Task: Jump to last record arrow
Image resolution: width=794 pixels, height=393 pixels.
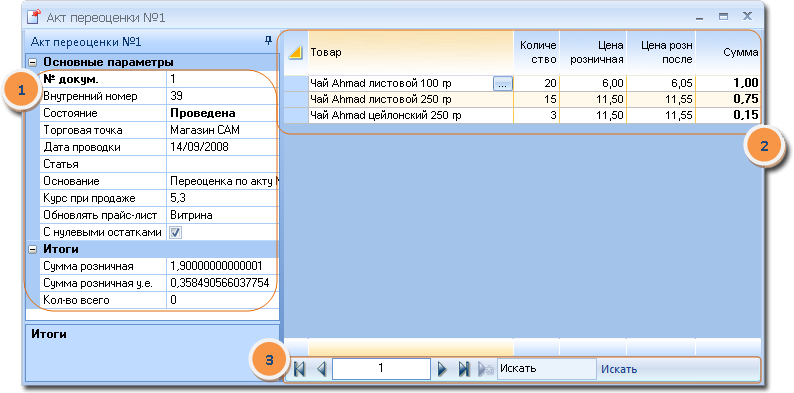Action: point(464,369)
